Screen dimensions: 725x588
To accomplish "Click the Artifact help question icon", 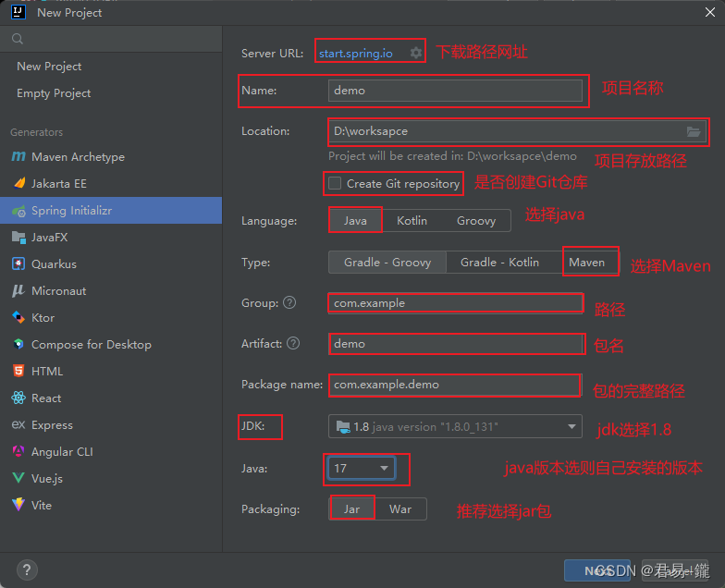I will 293,344.
